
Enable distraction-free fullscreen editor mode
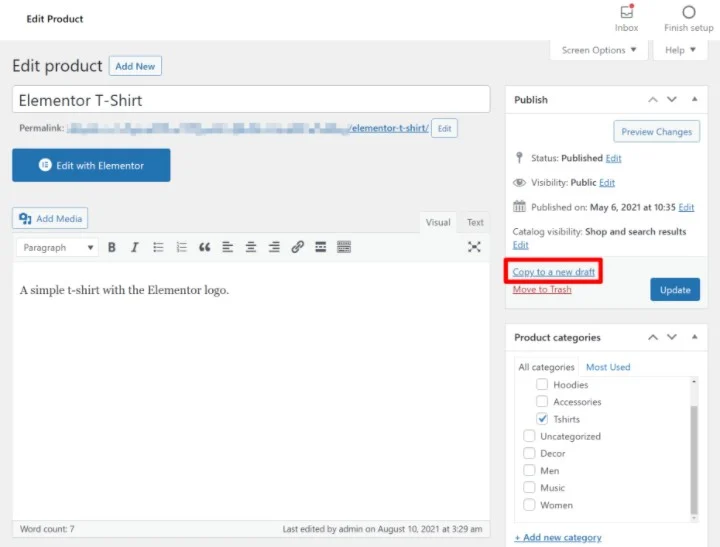(474, 248)
